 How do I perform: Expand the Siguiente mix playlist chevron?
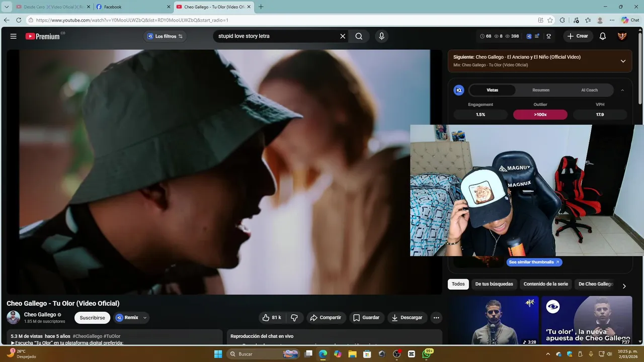[x=623, y=61]
